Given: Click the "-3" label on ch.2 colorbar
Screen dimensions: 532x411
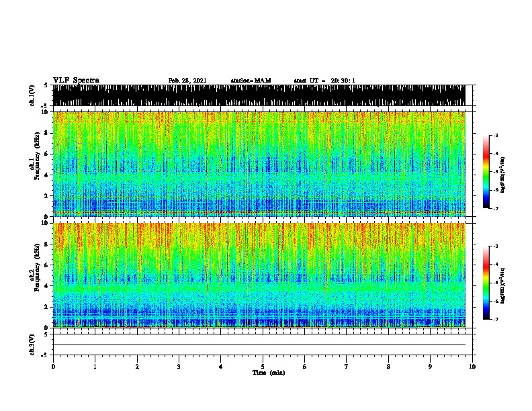Looking at the screenshot, I should point(496,246).
